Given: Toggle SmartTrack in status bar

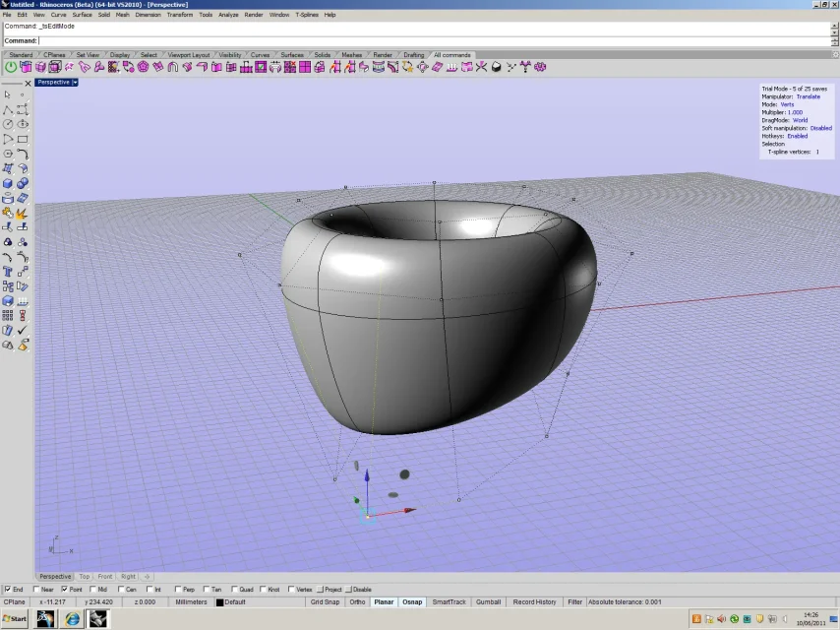Looking at the screenshot, I should click(449, 602).
